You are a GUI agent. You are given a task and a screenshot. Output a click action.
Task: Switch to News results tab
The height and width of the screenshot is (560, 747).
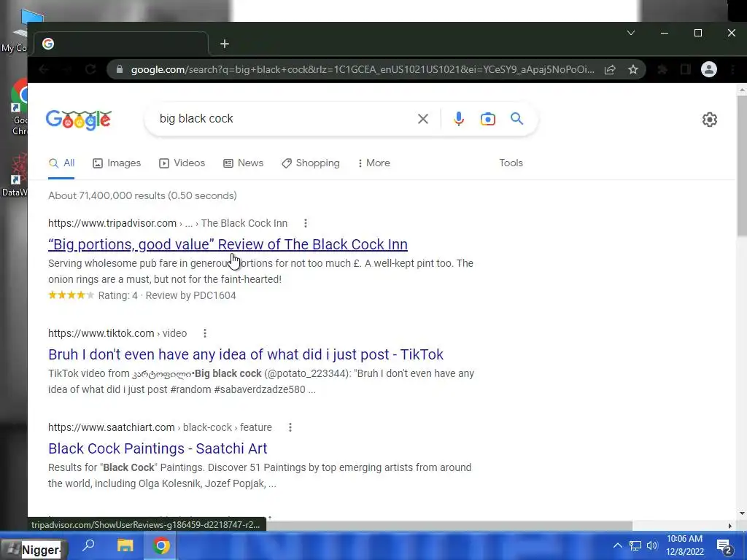point(243,163)
